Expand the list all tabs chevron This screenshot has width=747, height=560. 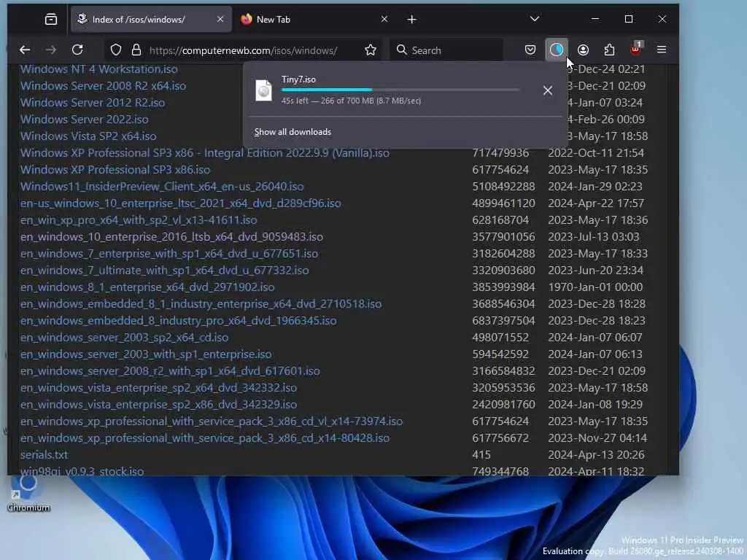coord(535,19)
